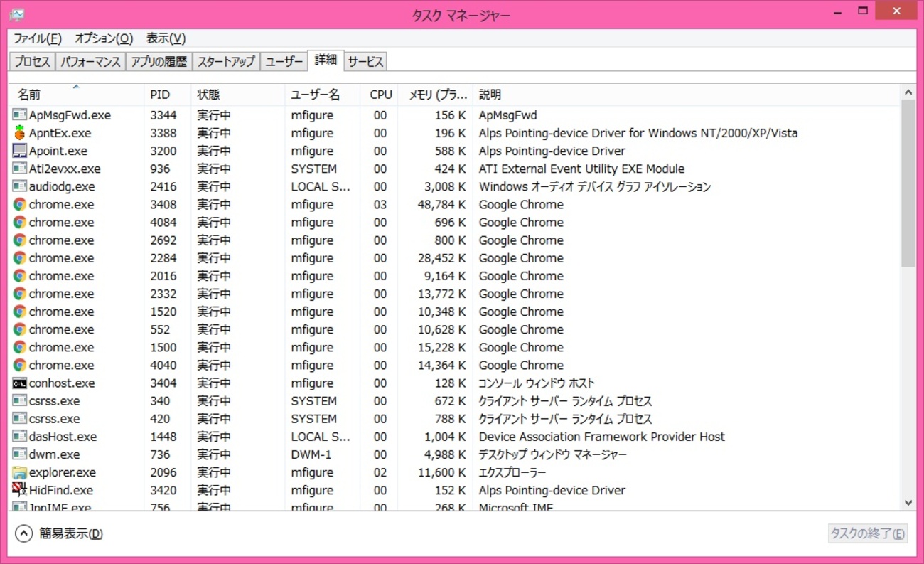
Task: Click the scrollbar down arrow
Action: (x=908, y=502)
